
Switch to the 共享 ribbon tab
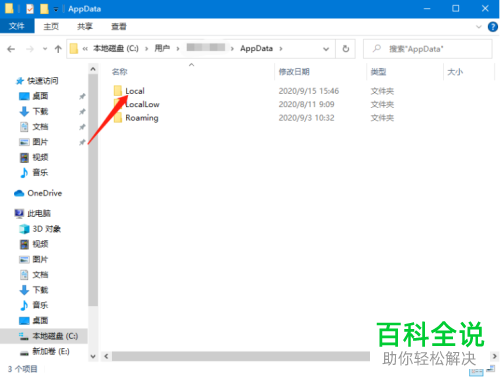click(85, 26)
